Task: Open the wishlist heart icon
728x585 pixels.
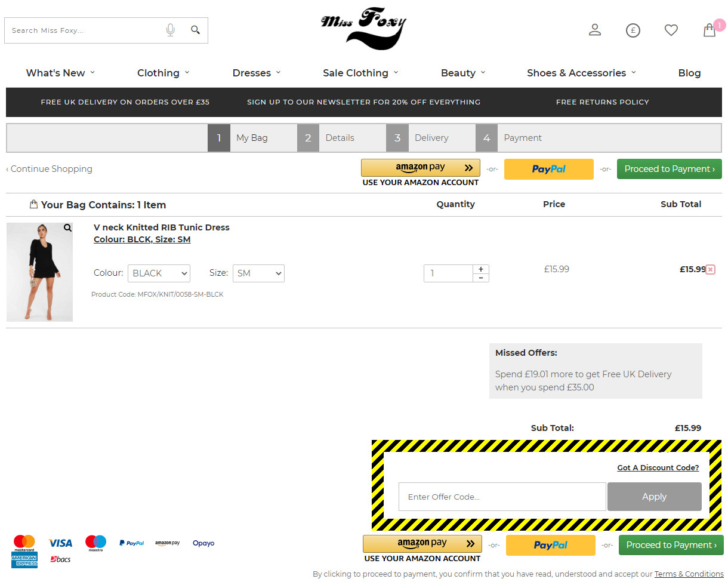Action: click(x=671, y=30)
